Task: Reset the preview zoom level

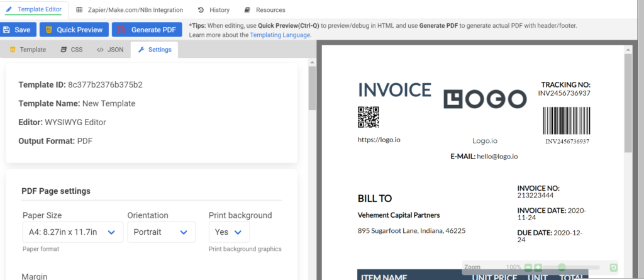Action: 614,267
